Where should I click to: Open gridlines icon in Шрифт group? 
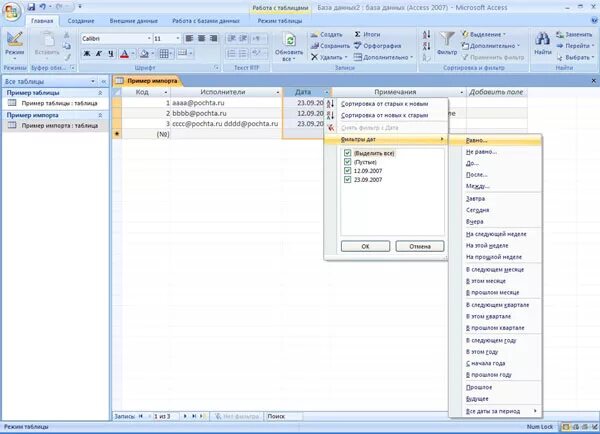click(164, 54)
